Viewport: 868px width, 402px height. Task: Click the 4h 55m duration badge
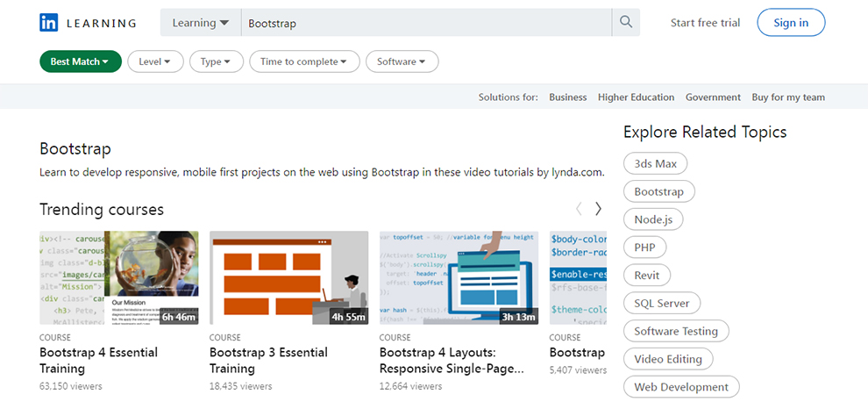tap(348, 317)
